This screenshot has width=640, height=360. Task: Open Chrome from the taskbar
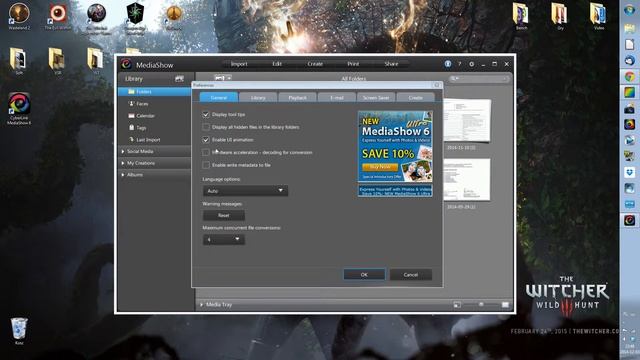(629, 76)
